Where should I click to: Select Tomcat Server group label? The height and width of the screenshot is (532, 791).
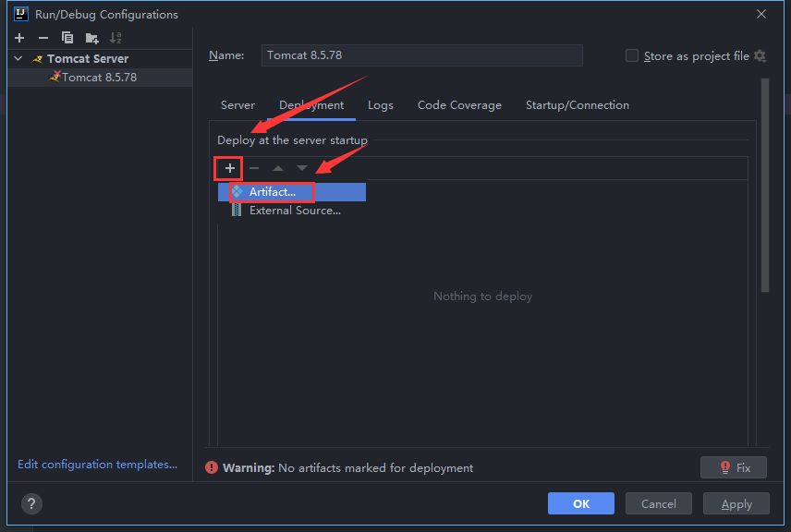[x=88, y=59]
